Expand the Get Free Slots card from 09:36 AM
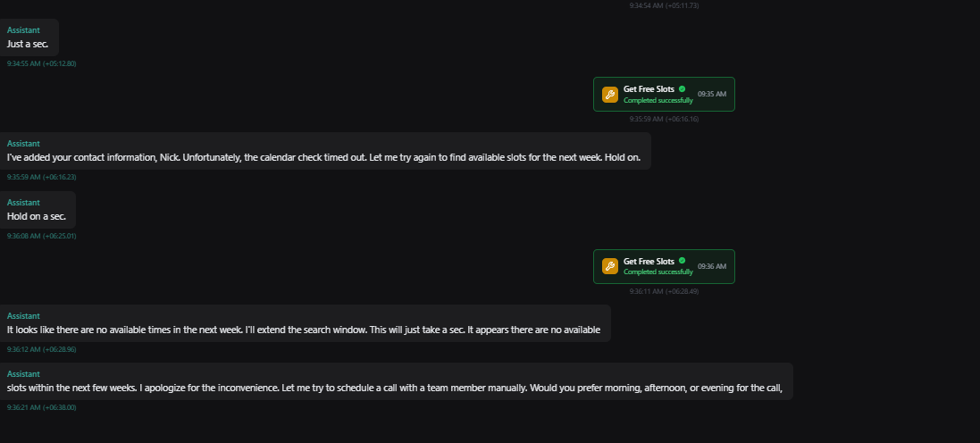The image size is (980, 443). point(664,266)
